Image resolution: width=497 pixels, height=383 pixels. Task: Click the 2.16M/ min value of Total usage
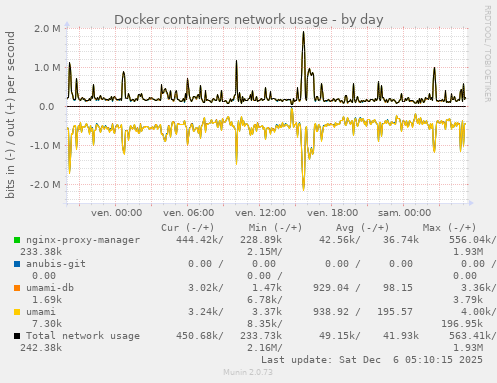click(x=265, y=348)
